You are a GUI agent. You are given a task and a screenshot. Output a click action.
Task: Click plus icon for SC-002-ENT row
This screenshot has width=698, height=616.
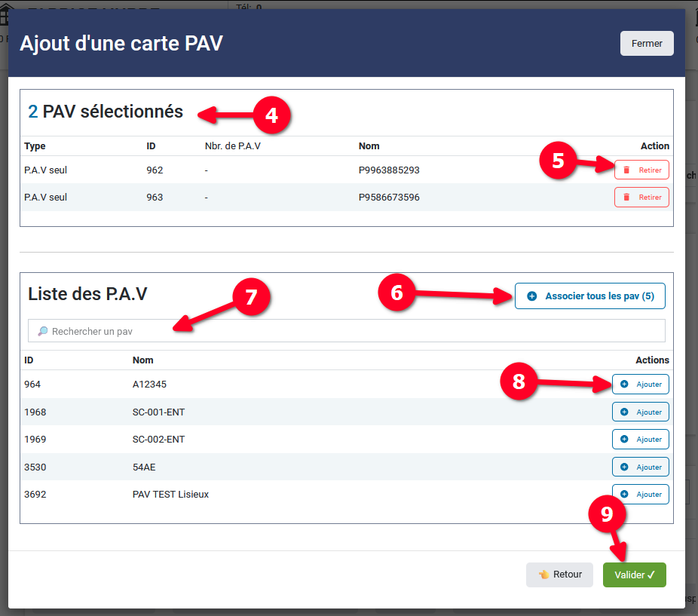click(x=624, y=440)
